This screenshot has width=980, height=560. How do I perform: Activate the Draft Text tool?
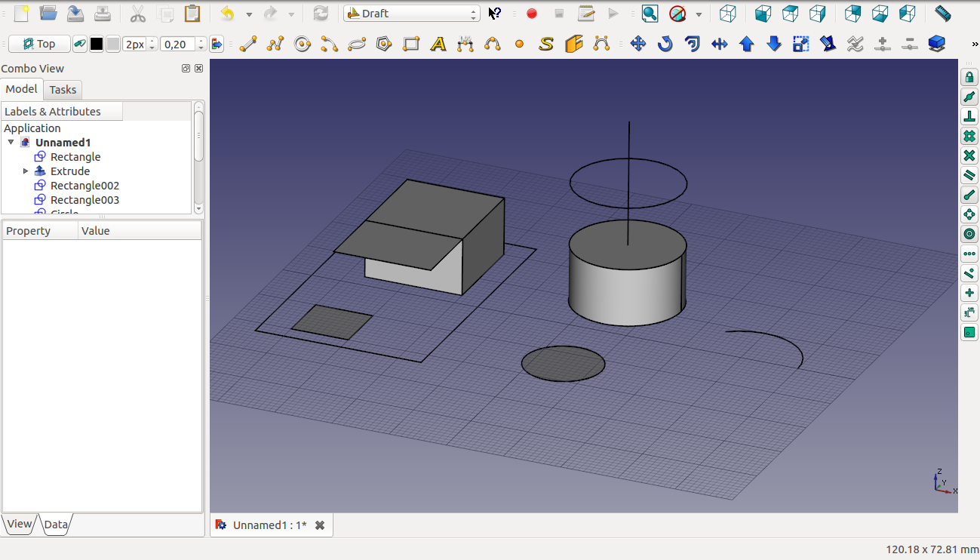click(438, 45)
